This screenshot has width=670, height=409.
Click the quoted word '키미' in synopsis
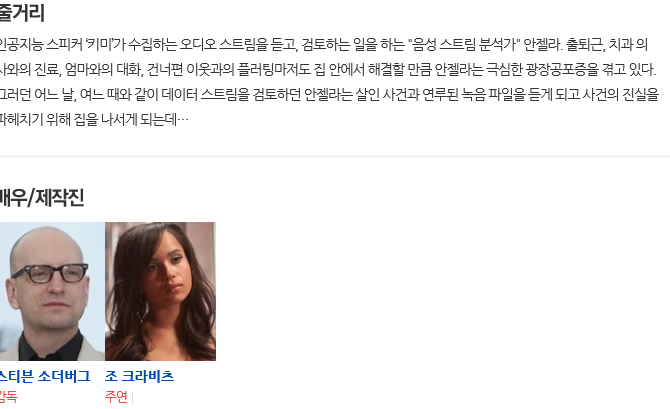[99, 44]
